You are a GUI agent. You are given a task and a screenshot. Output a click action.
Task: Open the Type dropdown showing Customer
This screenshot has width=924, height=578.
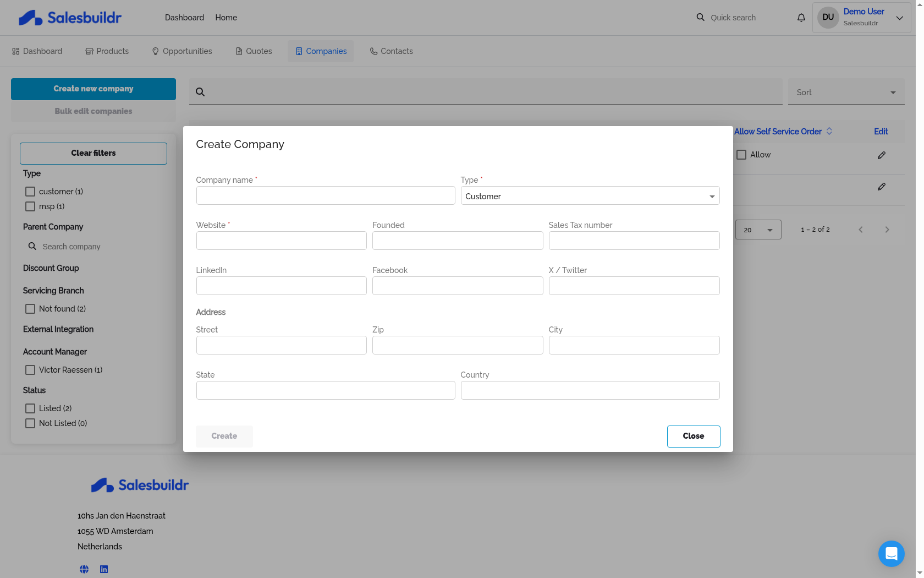click(590, 196)
